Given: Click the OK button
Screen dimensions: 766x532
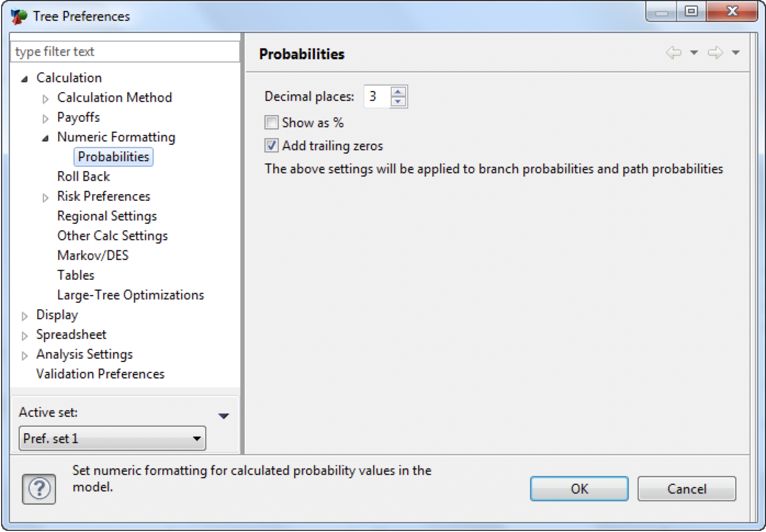Looking at the screenshot, I should (x=579, y=489).
